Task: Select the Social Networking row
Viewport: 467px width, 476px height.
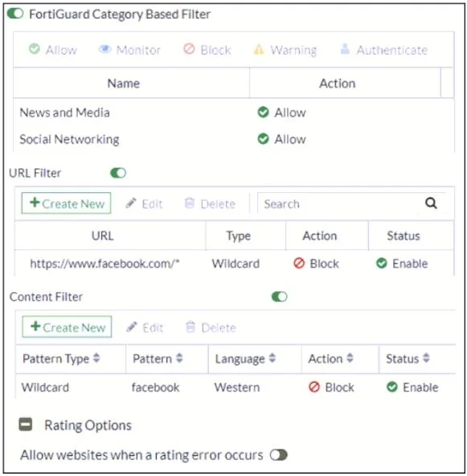Action: point(234,139)
